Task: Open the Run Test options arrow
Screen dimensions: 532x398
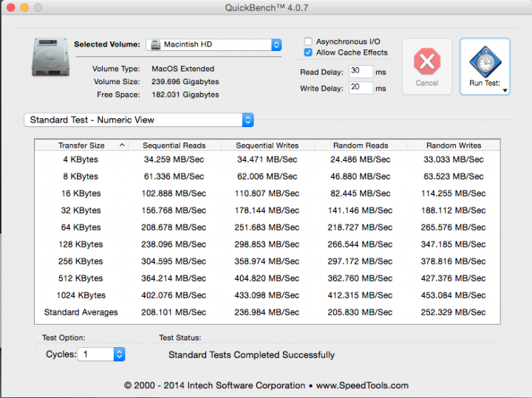Action: 505,91
